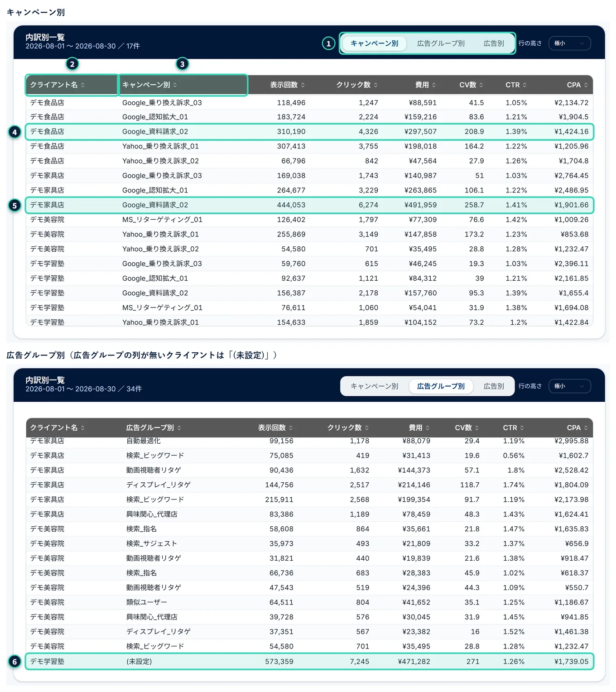The width and height of the screenshot is (616, 692).
Task: Sort icon beside 費用 in top table
Action: (x=434, y=85)
